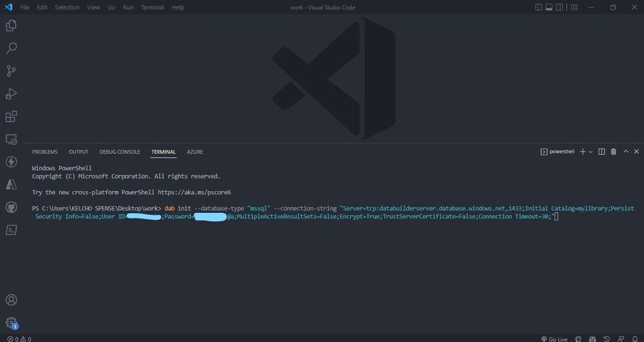Click the 'dab' command word
The image size is (644, 342).
tap(169, 208)
